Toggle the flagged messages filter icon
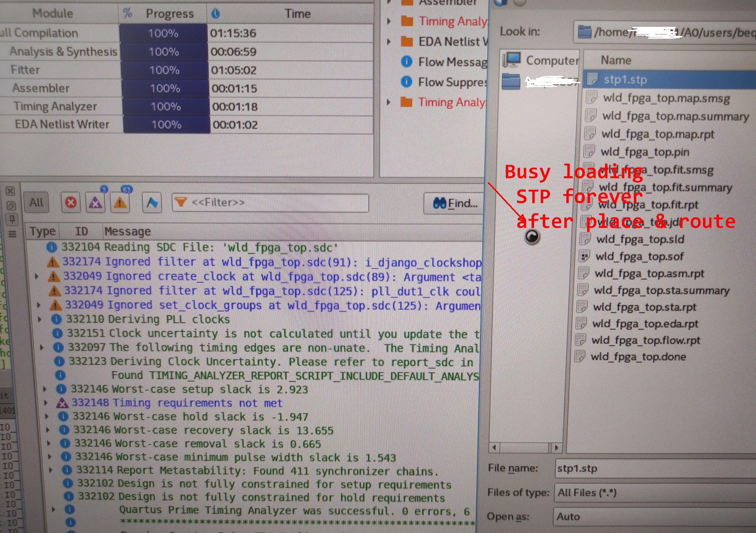The width and height of the screenshot is (756, 533). click(152, 202)
